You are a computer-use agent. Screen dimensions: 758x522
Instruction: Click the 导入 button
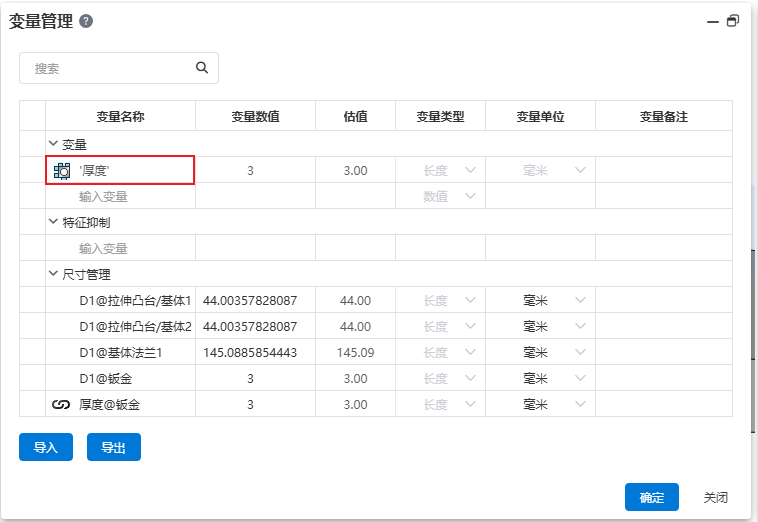[46, 448]
